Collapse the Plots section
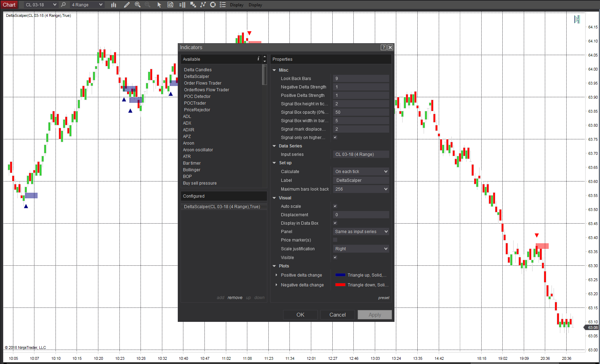 (x=274, y=266)
